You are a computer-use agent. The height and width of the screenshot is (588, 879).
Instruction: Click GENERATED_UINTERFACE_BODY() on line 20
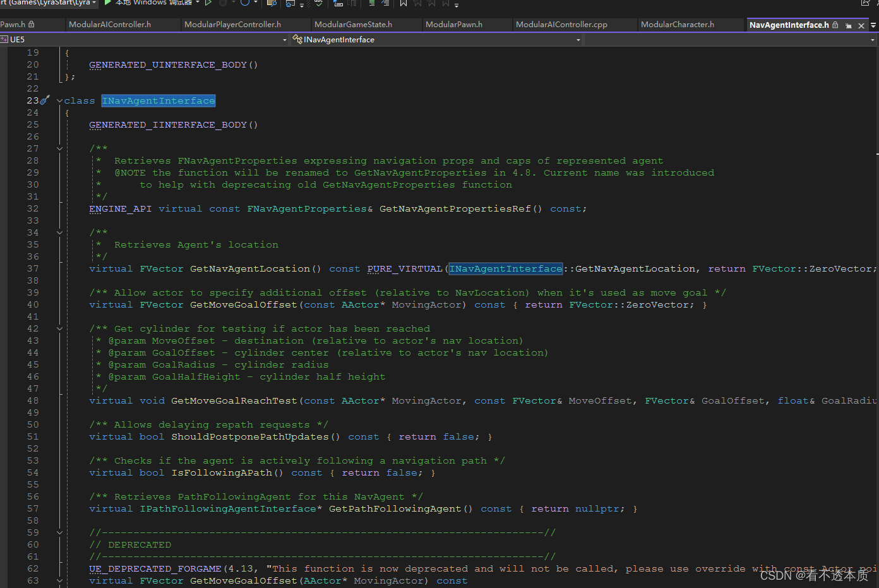pos(174,65)
